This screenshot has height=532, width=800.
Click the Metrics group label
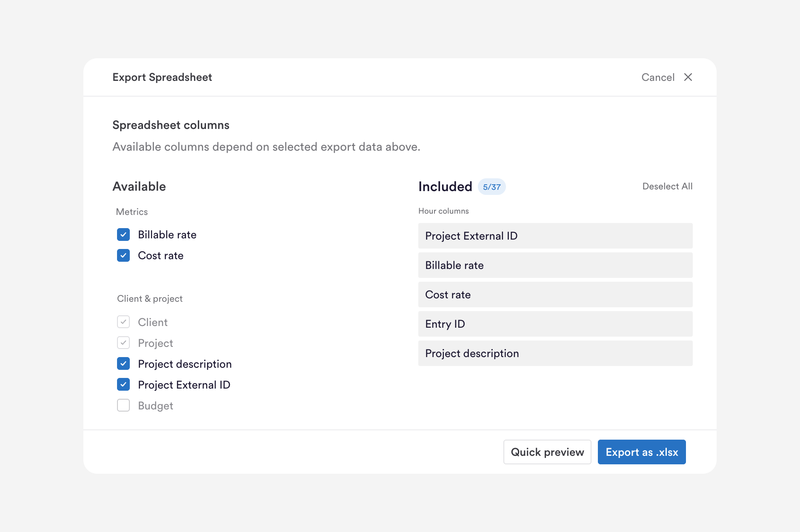pyautogui.click(x=132, y=212)
